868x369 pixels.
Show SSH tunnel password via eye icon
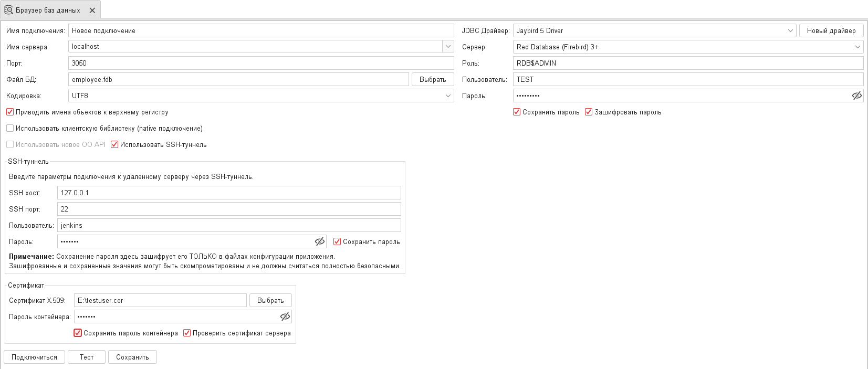319,241
